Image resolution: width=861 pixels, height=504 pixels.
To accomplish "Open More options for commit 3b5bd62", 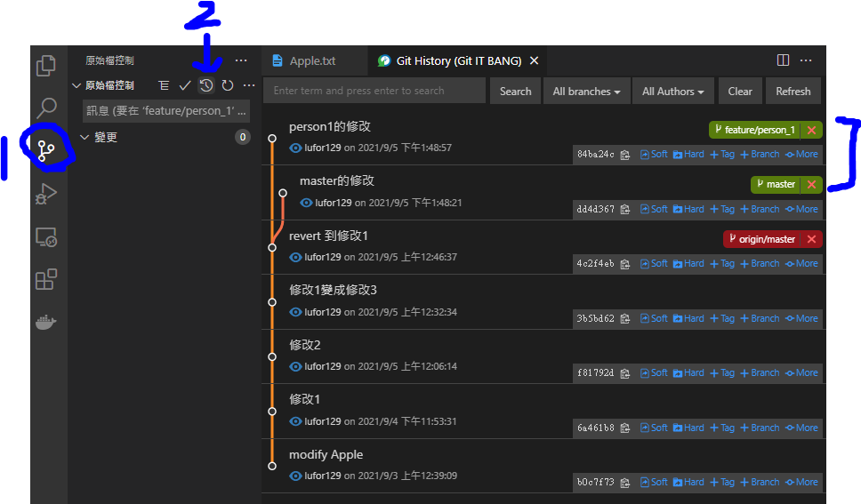I will click(x=801, y=318).
